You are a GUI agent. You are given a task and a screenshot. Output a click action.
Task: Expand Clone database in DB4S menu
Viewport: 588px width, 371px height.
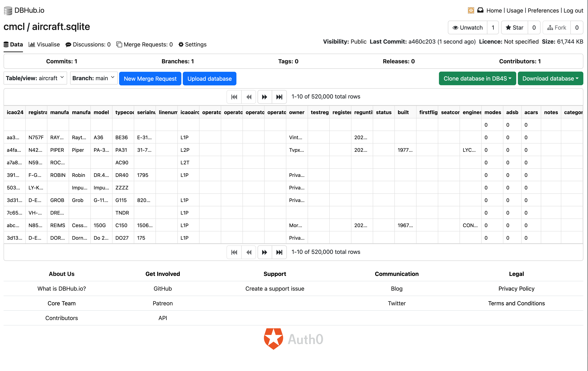[477, 78]
